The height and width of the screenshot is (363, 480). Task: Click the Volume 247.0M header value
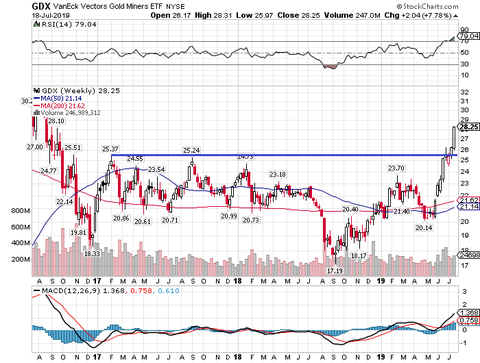352,15
